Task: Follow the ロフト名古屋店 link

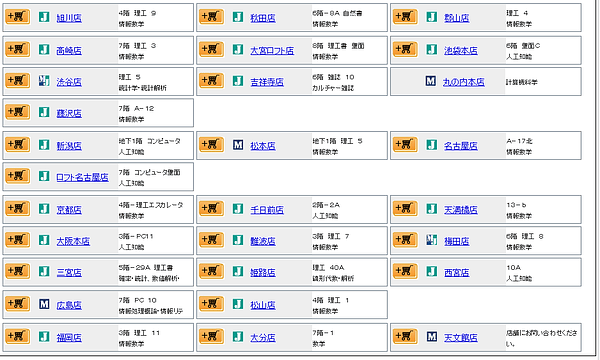Action: (82, 177)
